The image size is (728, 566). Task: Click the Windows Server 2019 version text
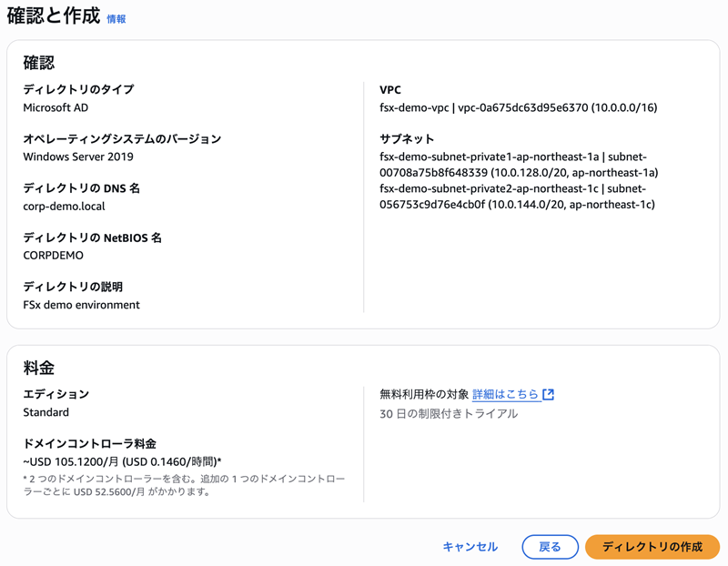point(78,157)
